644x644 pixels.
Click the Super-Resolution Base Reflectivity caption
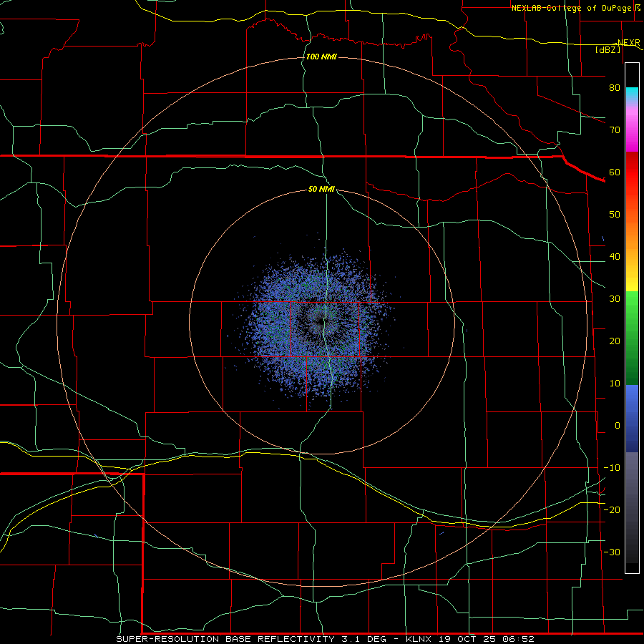[326, 639]
